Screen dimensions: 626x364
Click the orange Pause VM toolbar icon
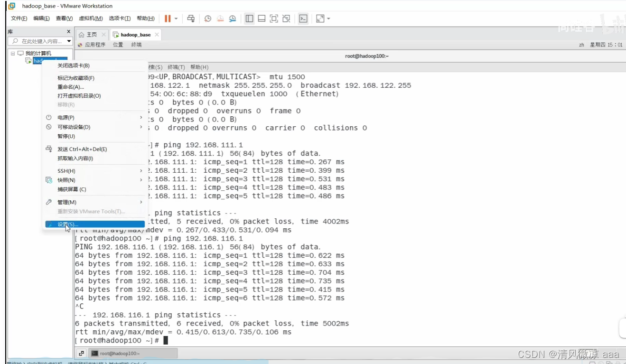[x=168, y=19]
